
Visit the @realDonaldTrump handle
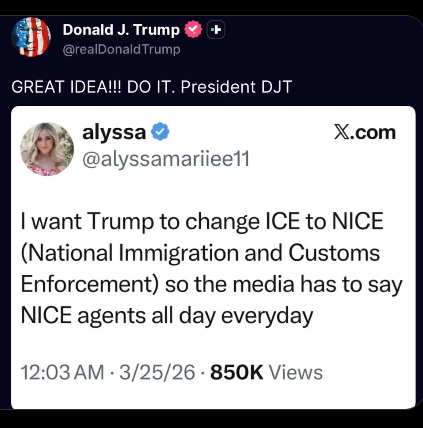(121, 50)
